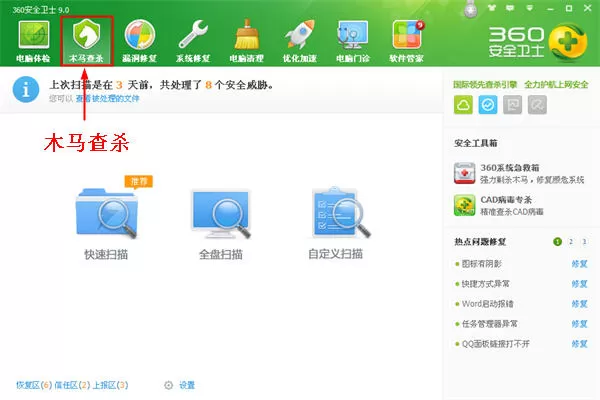Viewport: 600px width, 400px height.
Task: Open CAD病毒专杀 tool
Action: (x=499, y=205)
